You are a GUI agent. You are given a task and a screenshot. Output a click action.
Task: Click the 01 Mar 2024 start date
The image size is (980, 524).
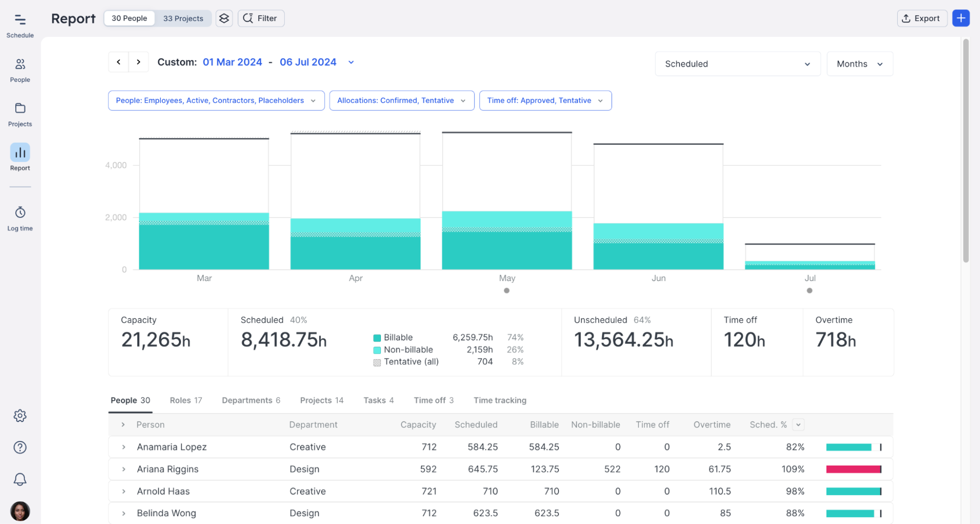coord(232,62)
